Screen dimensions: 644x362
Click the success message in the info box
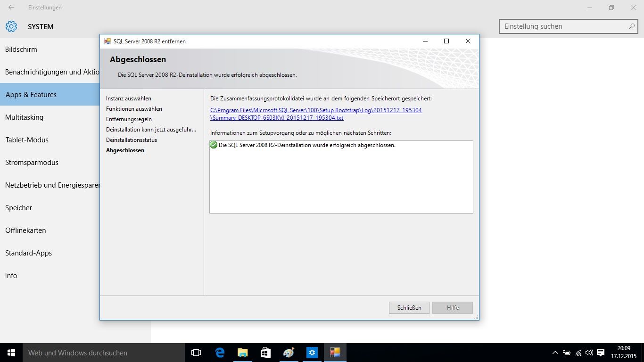click(307, 145)
